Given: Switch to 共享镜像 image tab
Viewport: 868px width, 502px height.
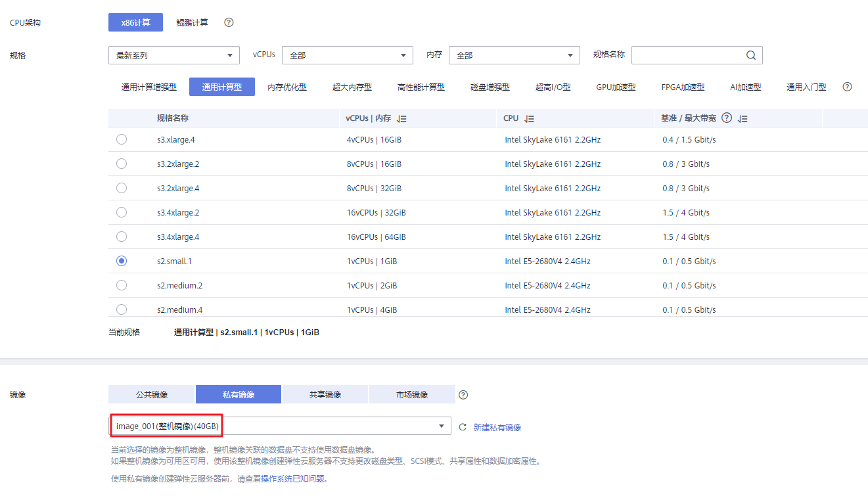Looking at the screenshot, I should coord(325,394).
